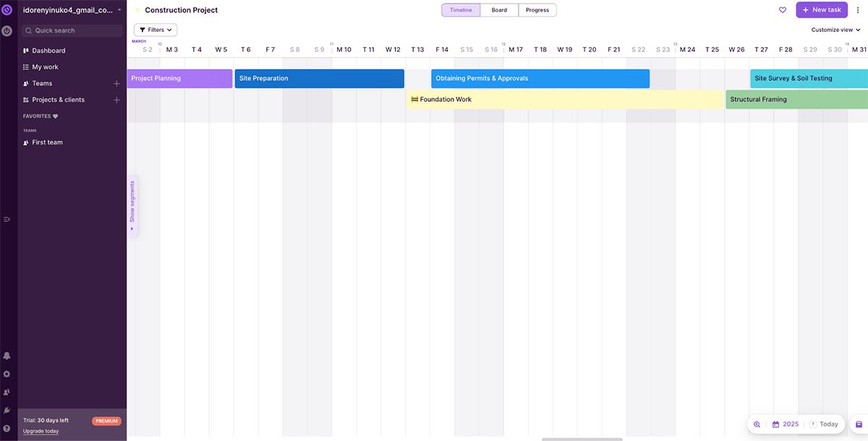The width and height of the screenshot is (868, 441).
Task: Toggle the heart to favorite Construction Project
Action: click(783, 9)
